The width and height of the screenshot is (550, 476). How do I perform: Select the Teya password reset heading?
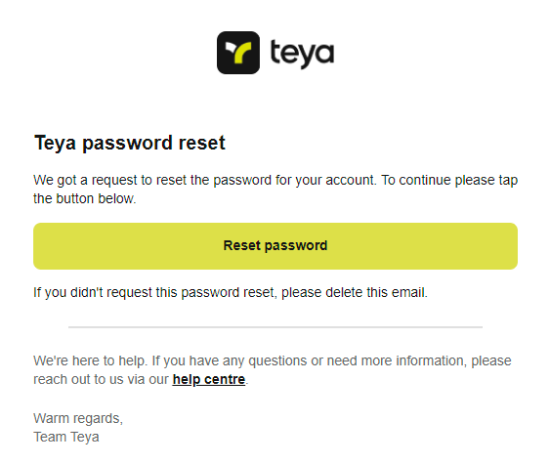coord(130,143)
